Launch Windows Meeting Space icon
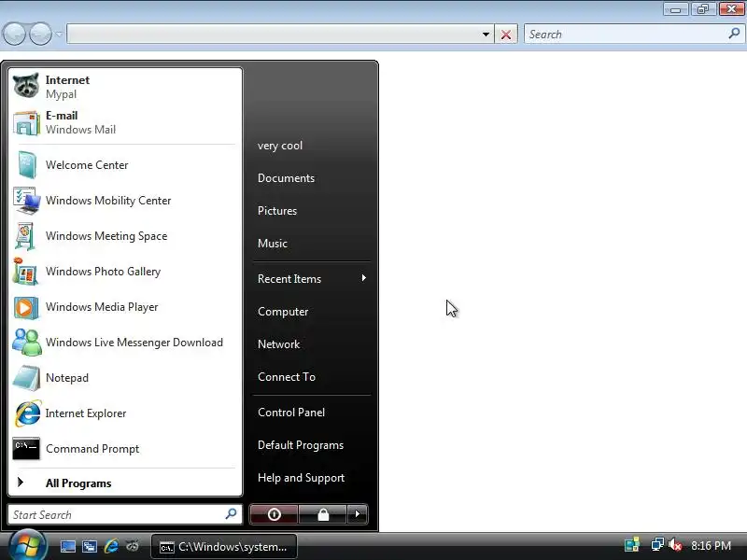Viewport: 747px width, 560px height. pyautogui.click(x=26, y=236)
